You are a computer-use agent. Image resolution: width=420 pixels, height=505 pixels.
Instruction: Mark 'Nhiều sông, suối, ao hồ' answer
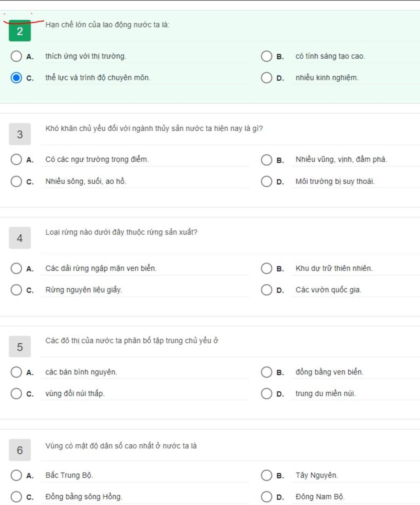point(16,181)
